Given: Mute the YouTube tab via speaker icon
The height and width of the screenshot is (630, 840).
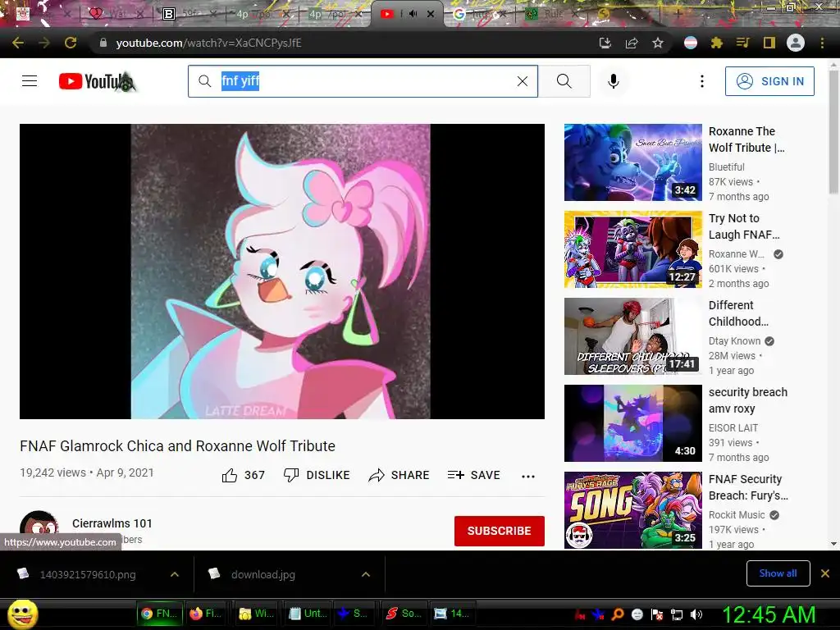Looking at the screenshot, I should pos(413,14).
